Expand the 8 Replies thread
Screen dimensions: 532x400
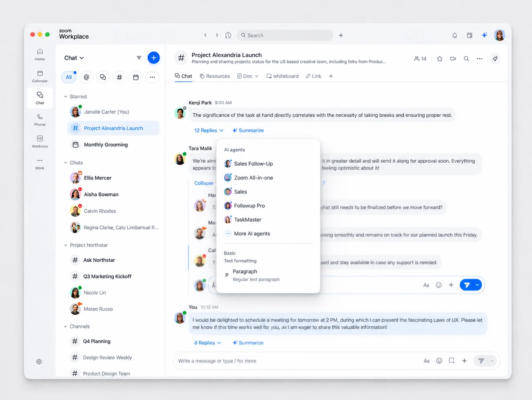[x=208, y=343]
